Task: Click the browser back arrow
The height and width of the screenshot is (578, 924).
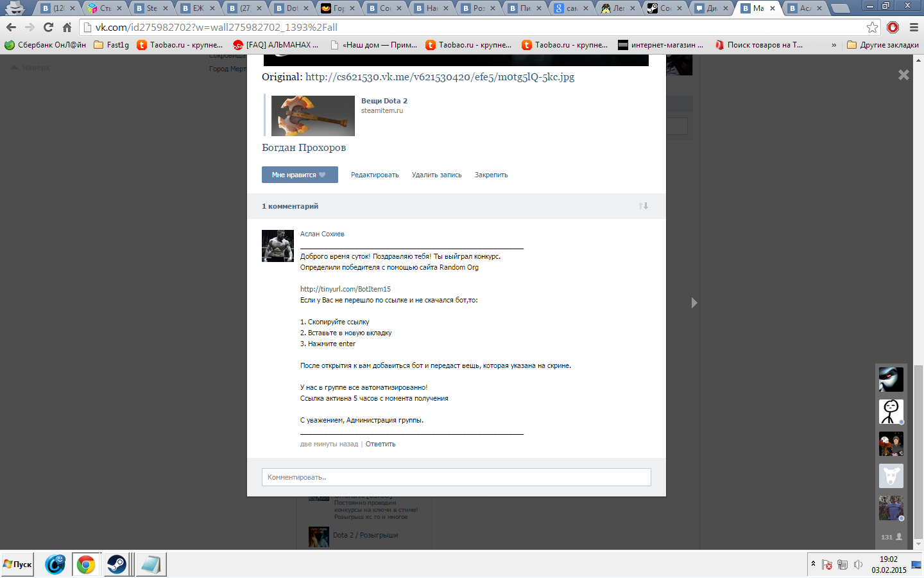Action: (x=11, y=28)
